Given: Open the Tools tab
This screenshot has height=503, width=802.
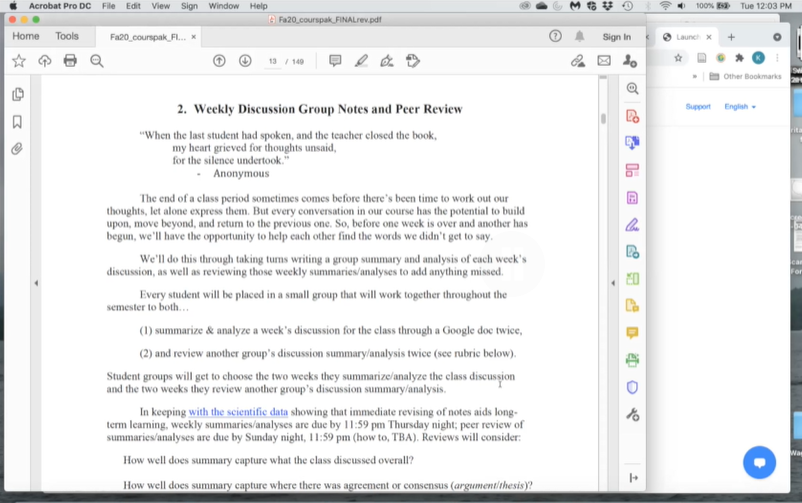Looking at the screenshot, I should pos(67,37).
